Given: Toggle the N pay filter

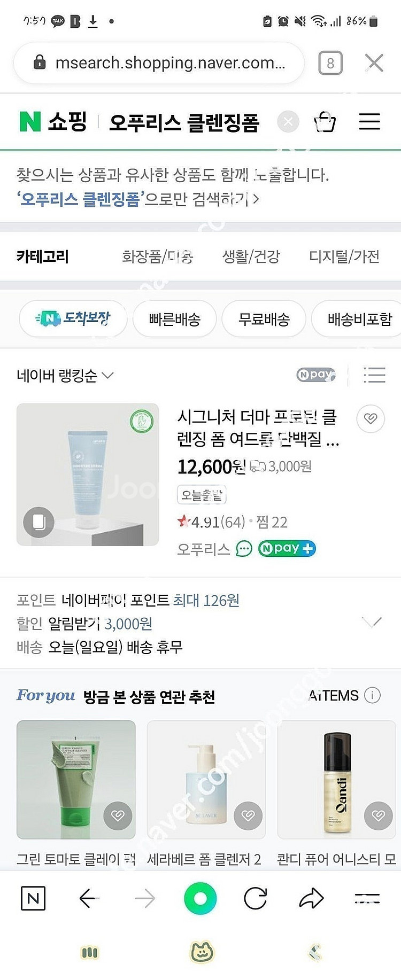Looking at the screenshot, I should (x=316, y=375).
